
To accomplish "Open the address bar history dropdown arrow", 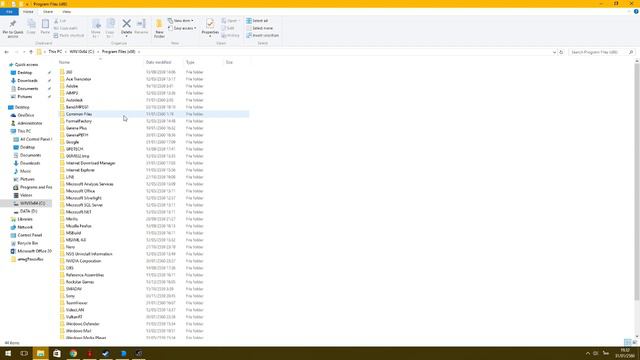I will (554, 52).
